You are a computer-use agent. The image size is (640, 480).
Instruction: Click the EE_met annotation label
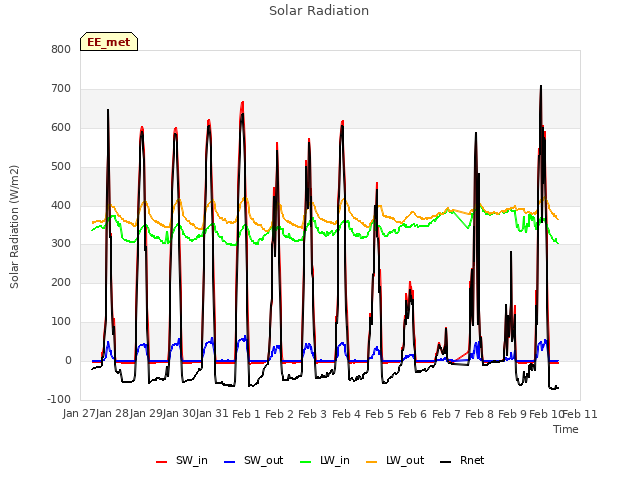pyautogui.click(x=109, y=42)
